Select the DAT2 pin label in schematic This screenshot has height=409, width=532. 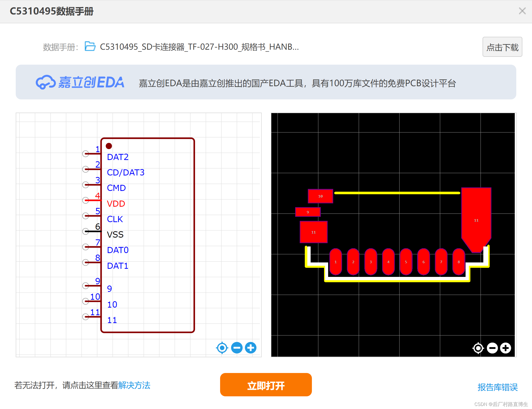(118, 157)
